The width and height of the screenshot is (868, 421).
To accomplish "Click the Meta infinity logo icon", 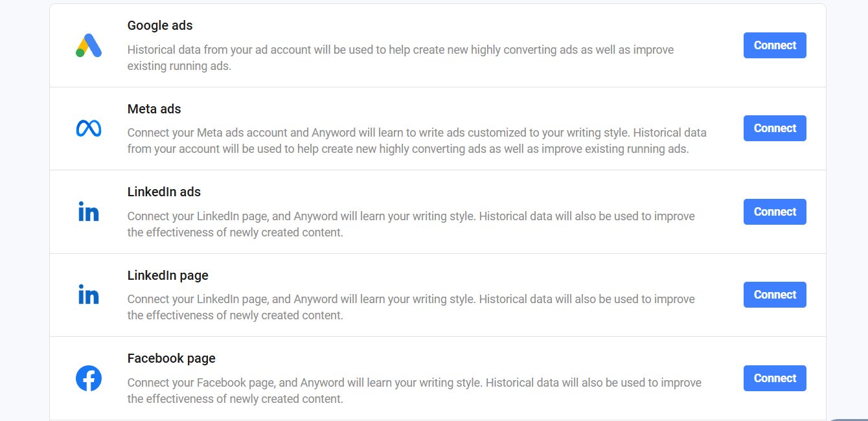I will (89, 129).
